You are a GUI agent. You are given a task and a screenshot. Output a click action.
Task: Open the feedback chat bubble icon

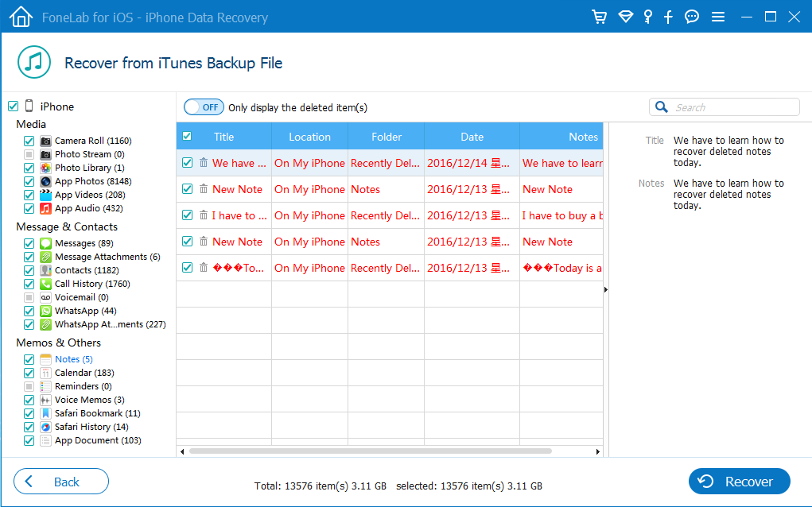692,17
